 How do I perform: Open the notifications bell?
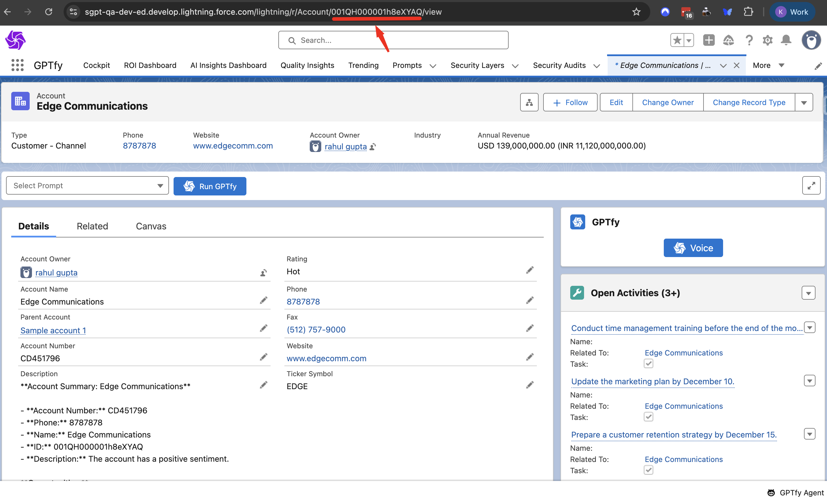tap(786, 40)
